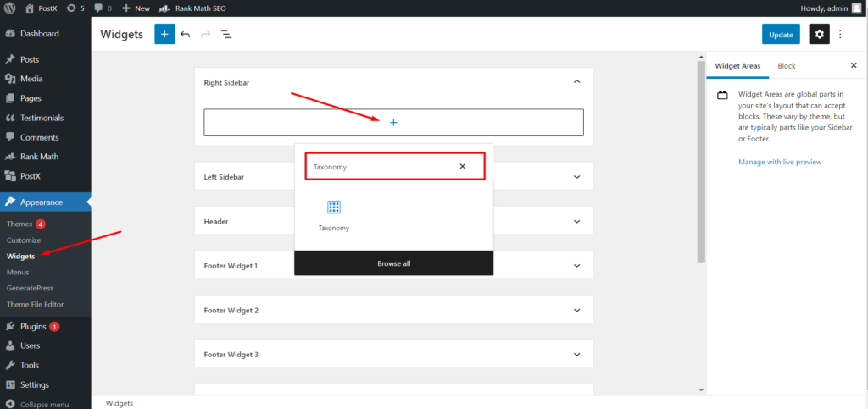Open the Widgets submenu item
The height and width of the screenshot is (409, 868).
pyautogui.click(x=20, y=256)
